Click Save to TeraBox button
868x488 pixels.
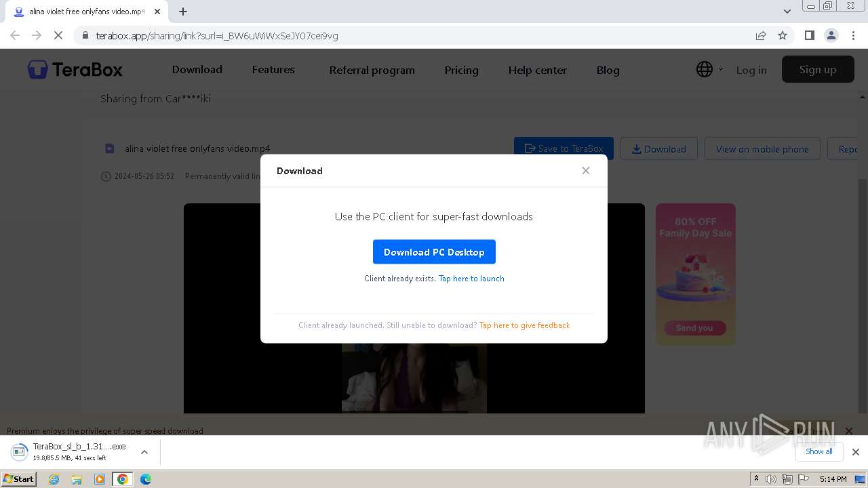coord(564,148)
